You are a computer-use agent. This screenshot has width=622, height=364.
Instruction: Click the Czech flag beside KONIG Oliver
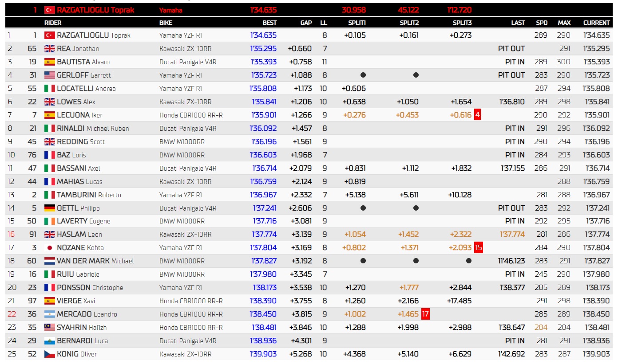tap(49, 354)
